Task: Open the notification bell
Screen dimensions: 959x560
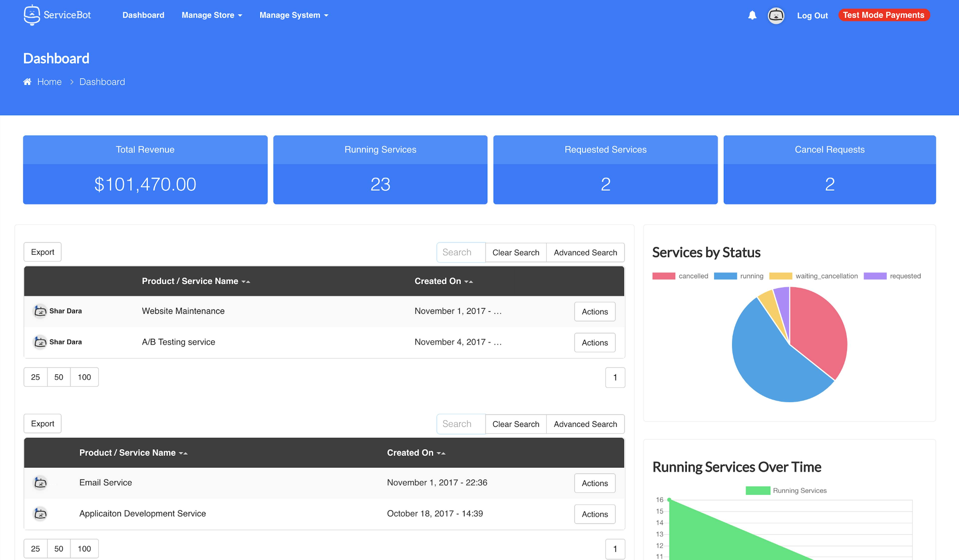Action: point(753,15)
